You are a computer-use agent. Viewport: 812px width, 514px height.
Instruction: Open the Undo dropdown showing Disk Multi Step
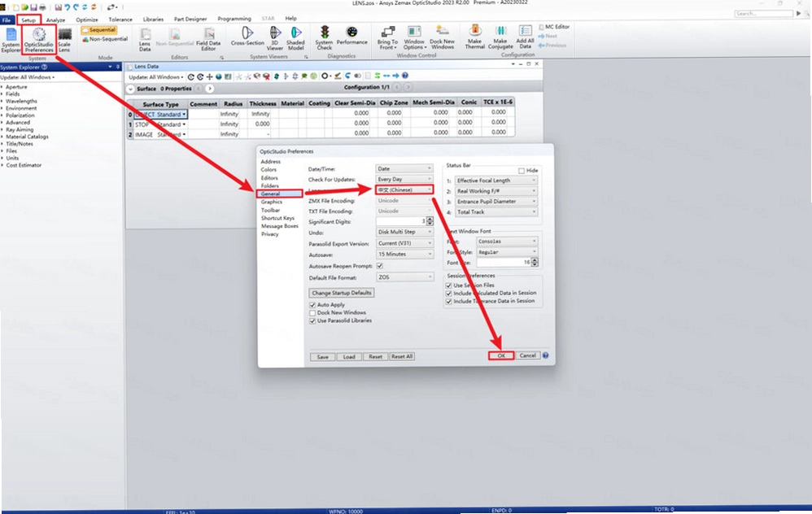[x=404, y=232]
